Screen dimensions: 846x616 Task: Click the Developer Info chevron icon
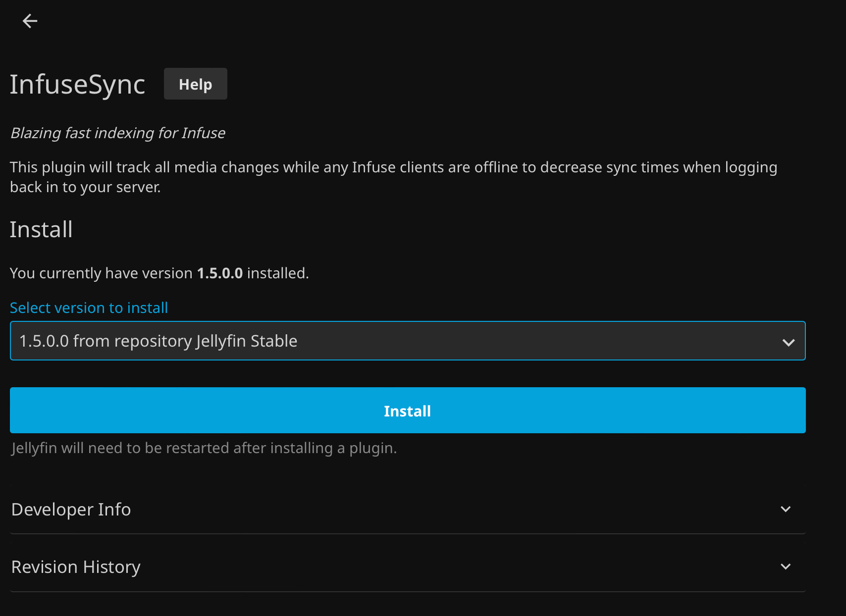pos(786,509)
